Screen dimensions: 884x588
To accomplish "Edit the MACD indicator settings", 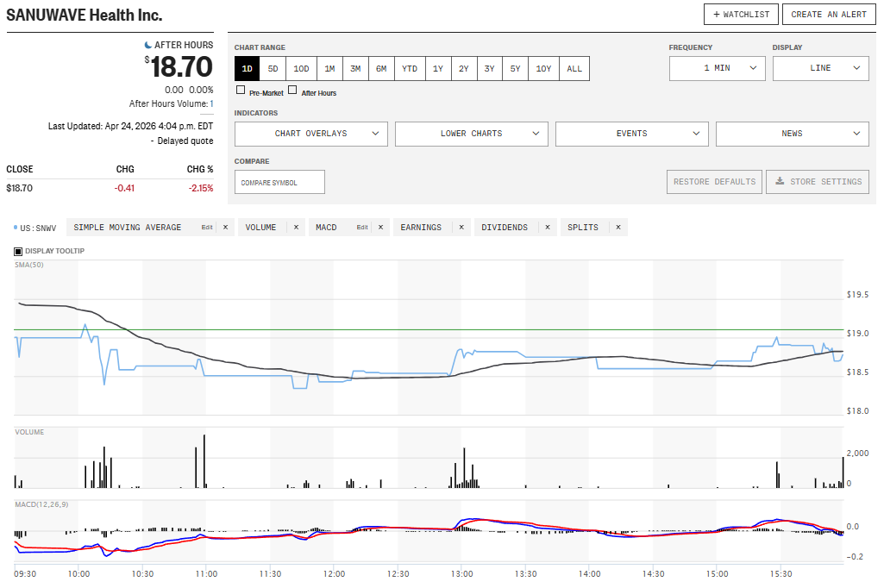I will point(362,228).
